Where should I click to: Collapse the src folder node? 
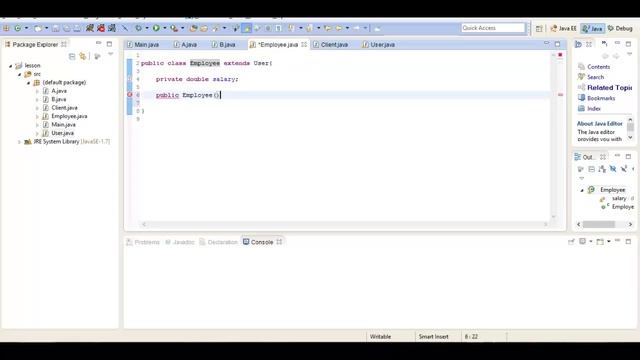tap(19, 74)
